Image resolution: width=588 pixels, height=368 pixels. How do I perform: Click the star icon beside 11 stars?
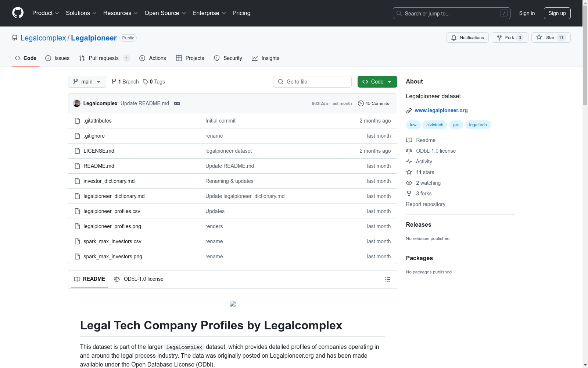click(x=409, y=172)
